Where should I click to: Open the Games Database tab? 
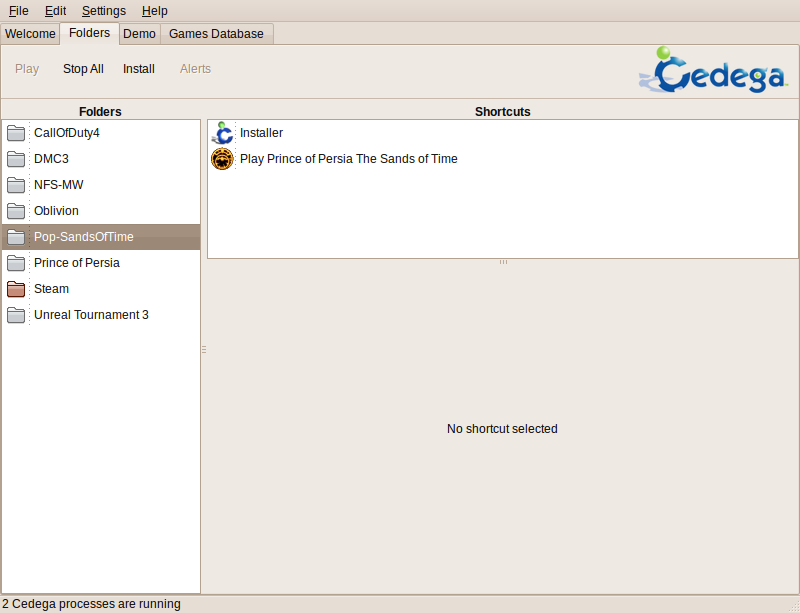pyautogui.click(x=216, y=34)
